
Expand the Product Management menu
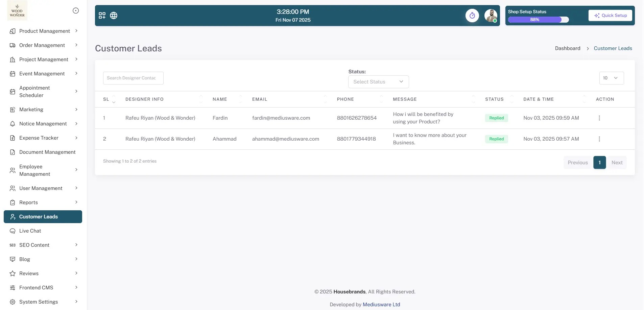(x=44, y=31)
